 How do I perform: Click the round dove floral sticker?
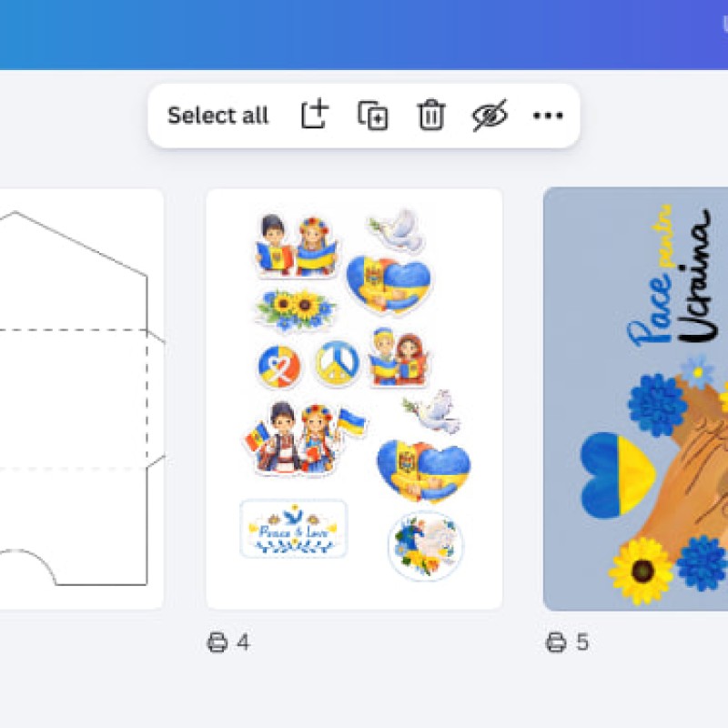[x=425, y=545]
